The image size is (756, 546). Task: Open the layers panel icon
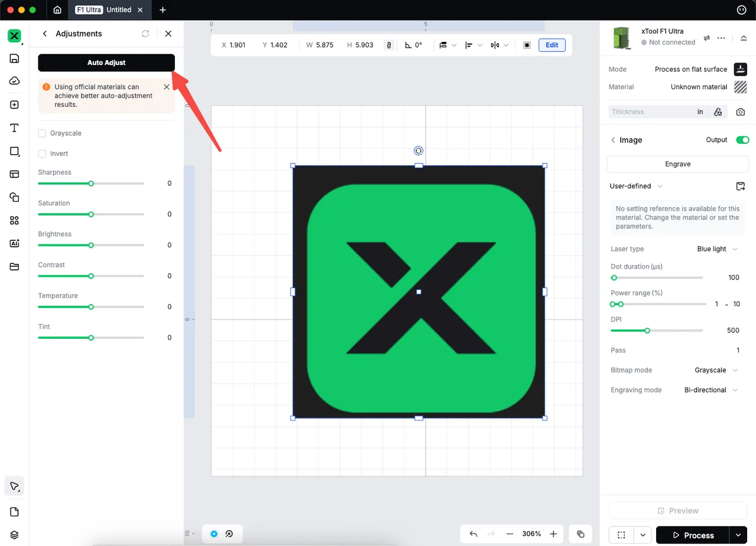15,535
